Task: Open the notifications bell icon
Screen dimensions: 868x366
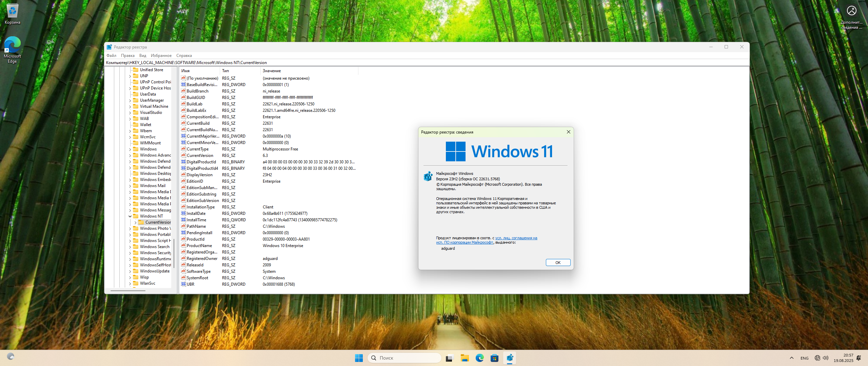Action: [859, 358]
